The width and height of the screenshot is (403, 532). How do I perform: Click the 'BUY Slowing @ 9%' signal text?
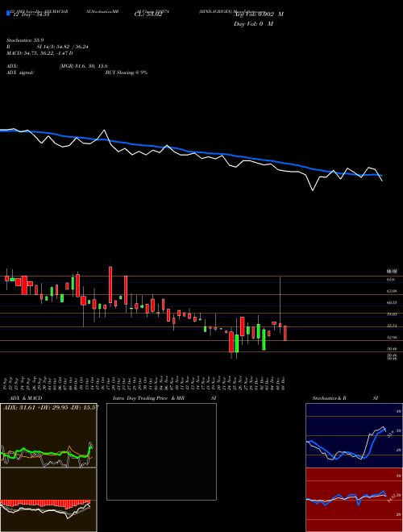(127, 73)
